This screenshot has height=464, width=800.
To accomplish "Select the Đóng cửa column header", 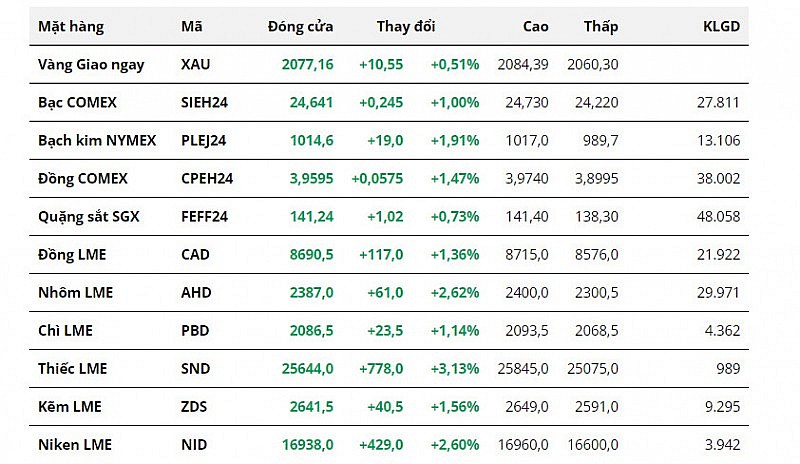I will coord(300,27).
